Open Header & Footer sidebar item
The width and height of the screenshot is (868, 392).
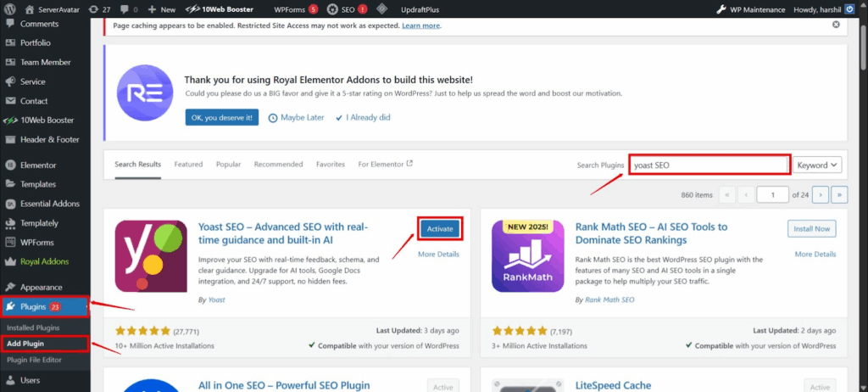49,140
